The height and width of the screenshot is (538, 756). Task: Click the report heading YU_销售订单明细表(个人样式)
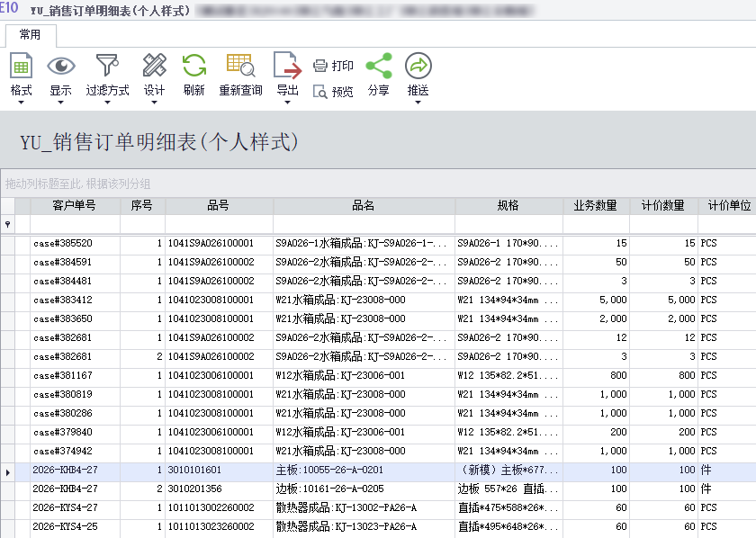pyautogui.click(x=159, y=142)
